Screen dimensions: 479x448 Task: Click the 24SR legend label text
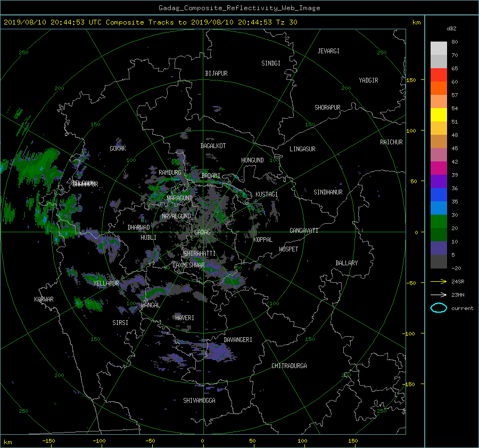pos(458,282)
